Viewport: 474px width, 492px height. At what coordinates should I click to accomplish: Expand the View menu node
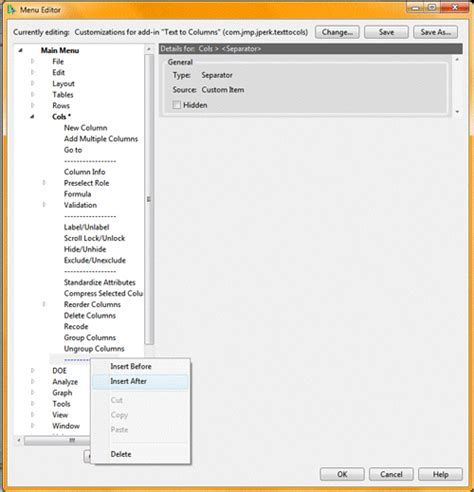32,415
